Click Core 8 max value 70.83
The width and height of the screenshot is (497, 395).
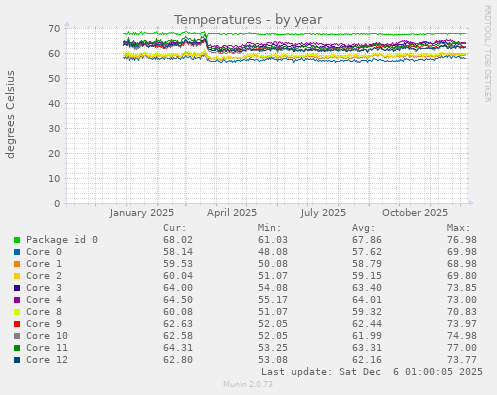coord(462,312)
